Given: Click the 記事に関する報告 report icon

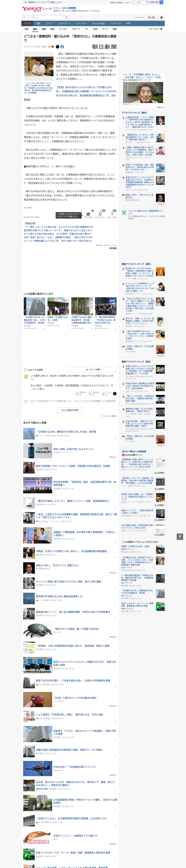Looking at the screenshot, I should tap(32, 217).
